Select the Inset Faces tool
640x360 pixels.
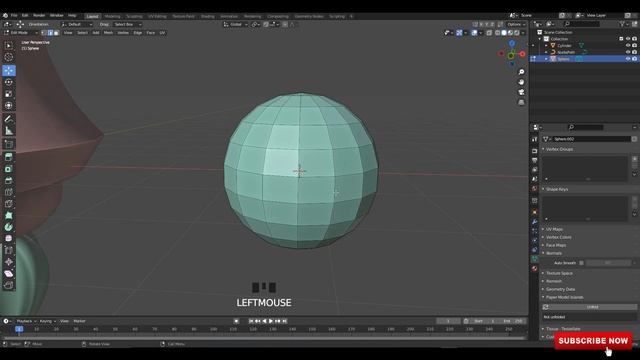(9, 169)
